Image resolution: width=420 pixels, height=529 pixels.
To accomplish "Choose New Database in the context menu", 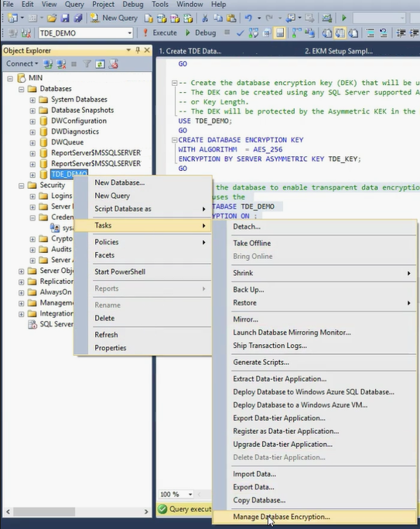I will [143, 183].
